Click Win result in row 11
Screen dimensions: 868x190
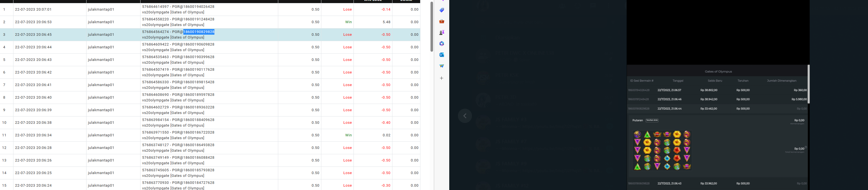348,135
